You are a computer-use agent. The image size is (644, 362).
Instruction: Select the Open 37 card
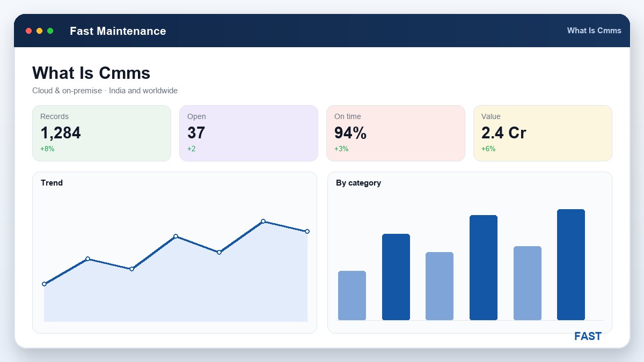248,133
